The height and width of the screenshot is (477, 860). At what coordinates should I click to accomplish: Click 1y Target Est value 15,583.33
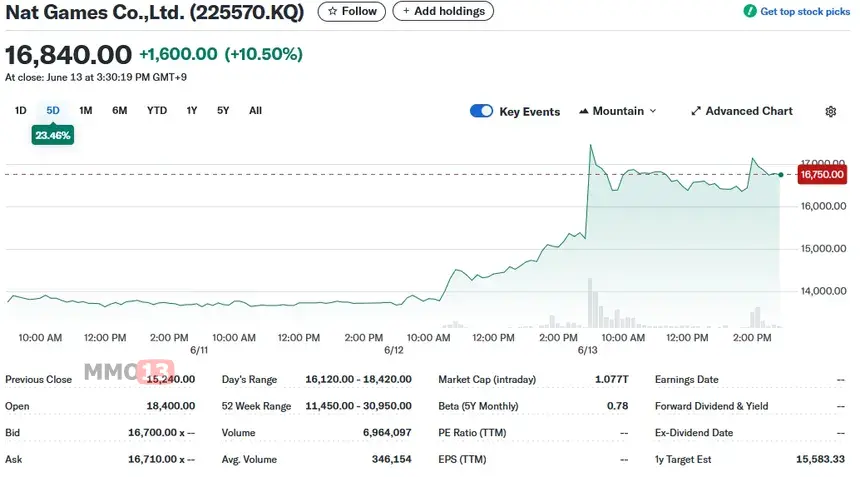click(821, 459)
